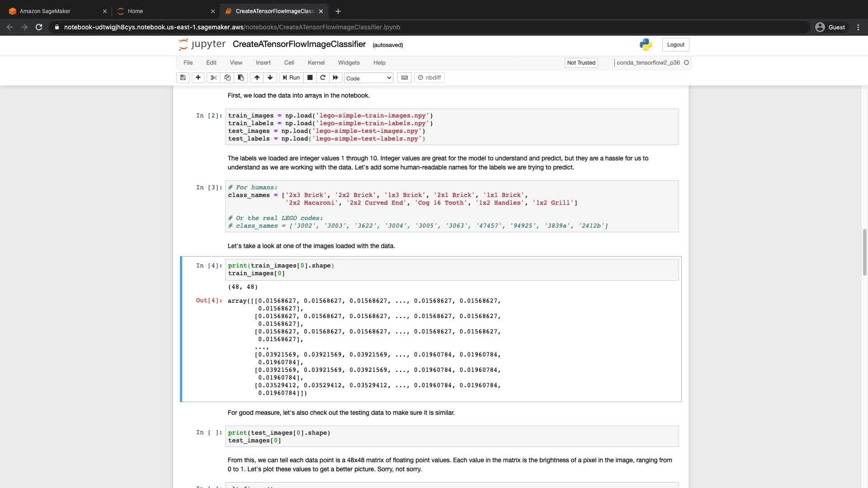
Task: Click the Not Trusted button
Action: pyautogui.click(x=581, y=63)
